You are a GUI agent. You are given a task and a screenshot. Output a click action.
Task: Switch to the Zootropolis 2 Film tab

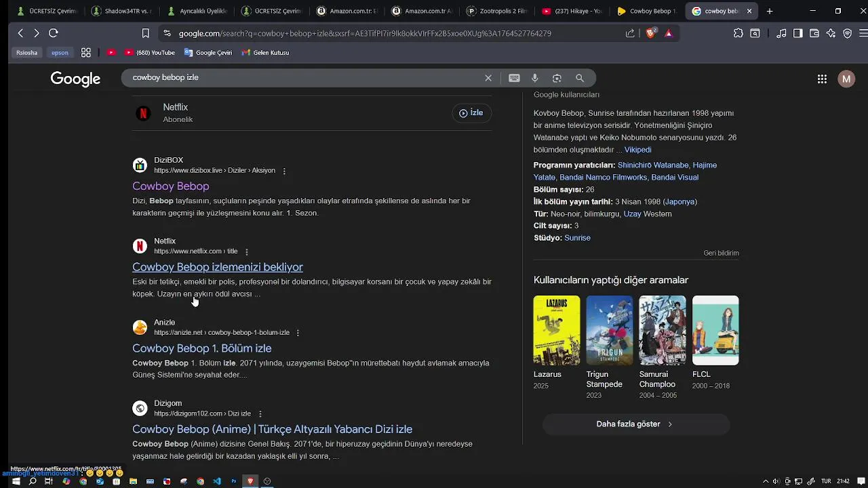pyautogui.click(x=498, y=11)
